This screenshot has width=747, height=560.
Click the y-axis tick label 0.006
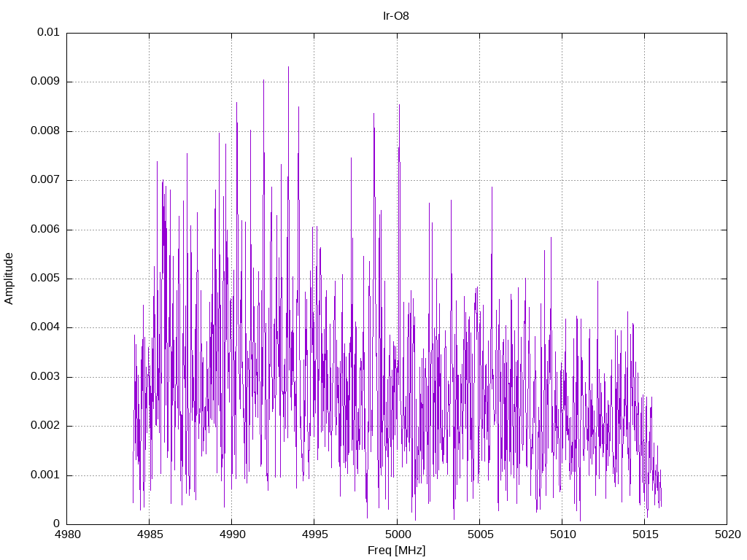coord(45,230)
